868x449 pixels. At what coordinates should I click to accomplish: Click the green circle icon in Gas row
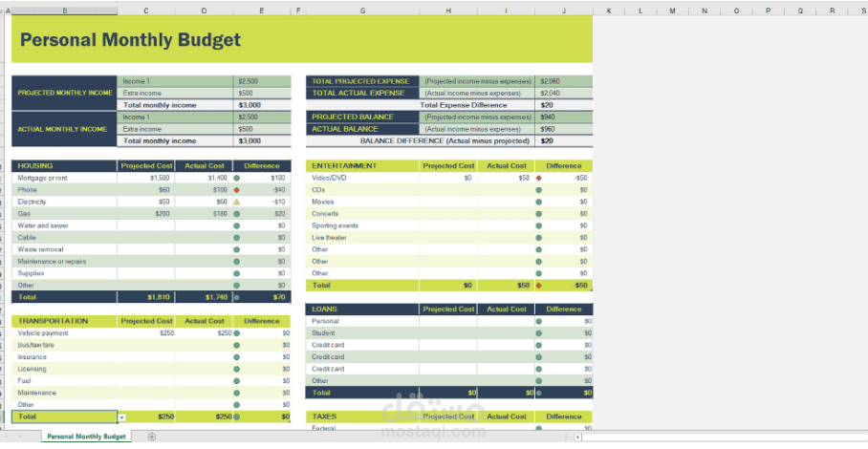(x=237, y=213)
